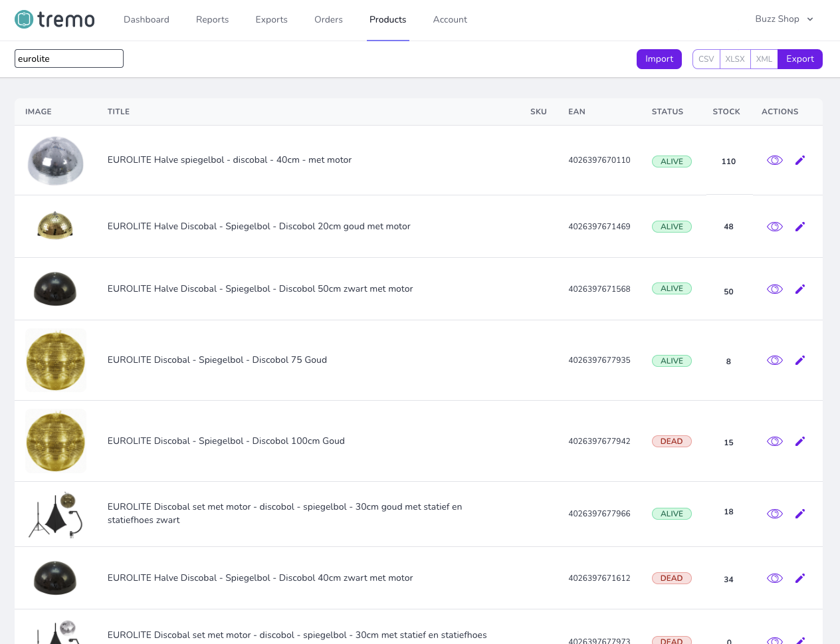Click EAN 4026397671568
The image size is (840, 644).
[x=599, y=289]
